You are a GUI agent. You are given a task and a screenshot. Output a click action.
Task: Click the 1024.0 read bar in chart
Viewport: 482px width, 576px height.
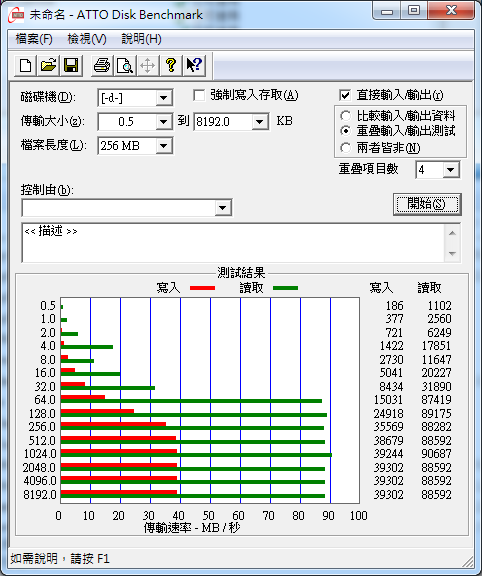coord(196,455)
